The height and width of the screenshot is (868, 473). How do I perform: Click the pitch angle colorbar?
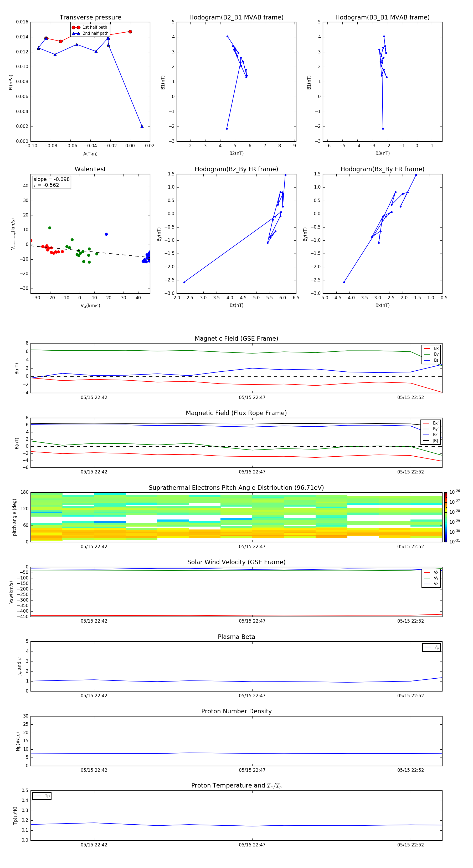point(446,517)
